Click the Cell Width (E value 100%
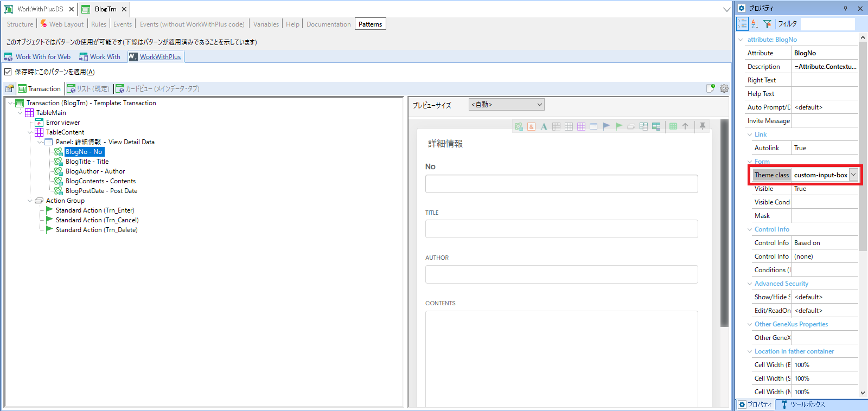The height and width of the screenshot is (411, 868). click(x=824, y=365)
